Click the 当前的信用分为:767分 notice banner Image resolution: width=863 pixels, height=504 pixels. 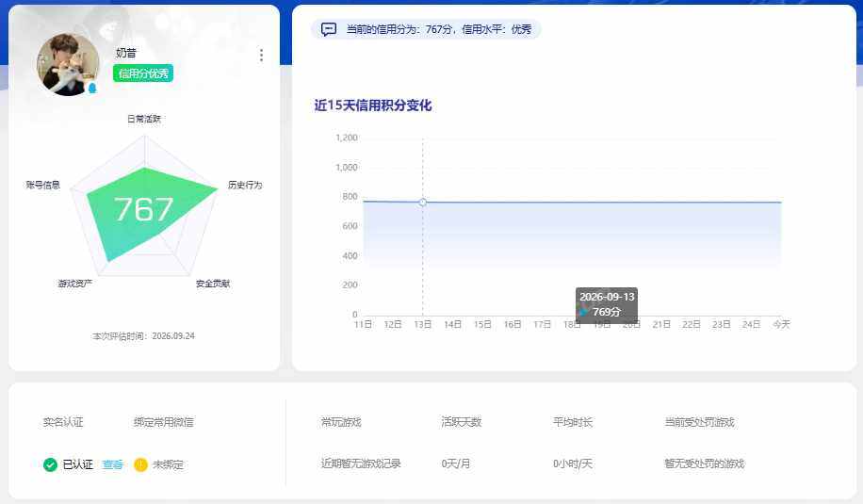426,29
